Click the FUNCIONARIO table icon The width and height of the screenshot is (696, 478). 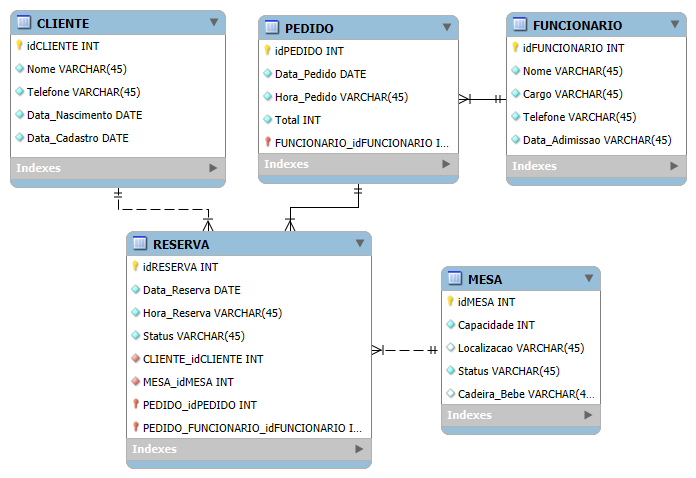coord(520,24)
